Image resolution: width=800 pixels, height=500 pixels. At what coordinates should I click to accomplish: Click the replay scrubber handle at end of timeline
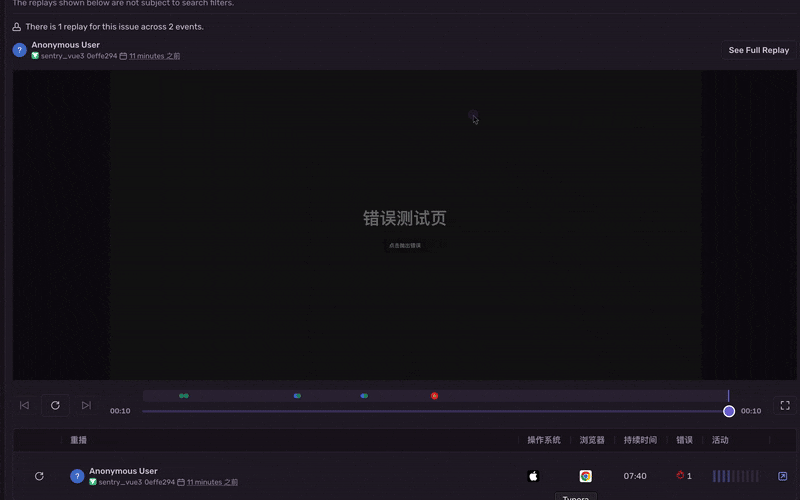tap(729, 411)
